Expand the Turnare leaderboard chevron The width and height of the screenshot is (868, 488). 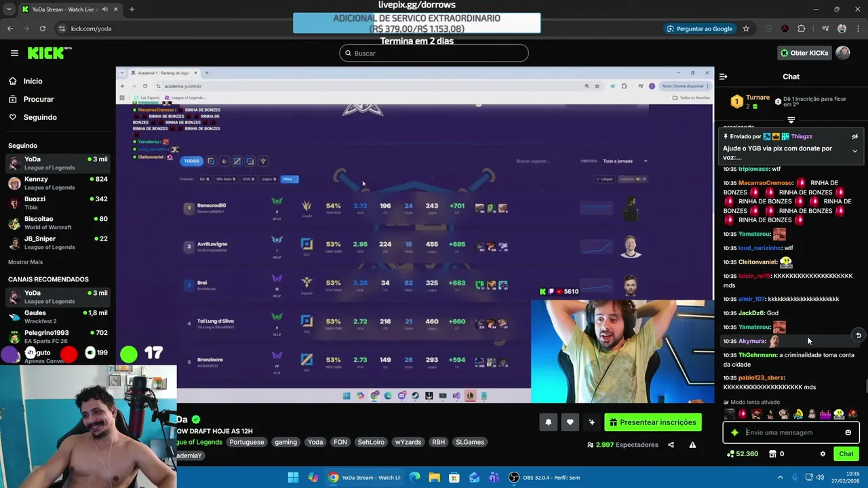[791, 120]
